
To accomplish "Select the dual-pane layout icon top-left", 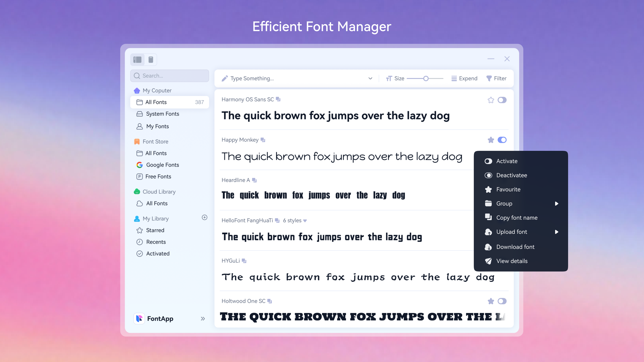I will pyautogui.click(x=137, y=59).
